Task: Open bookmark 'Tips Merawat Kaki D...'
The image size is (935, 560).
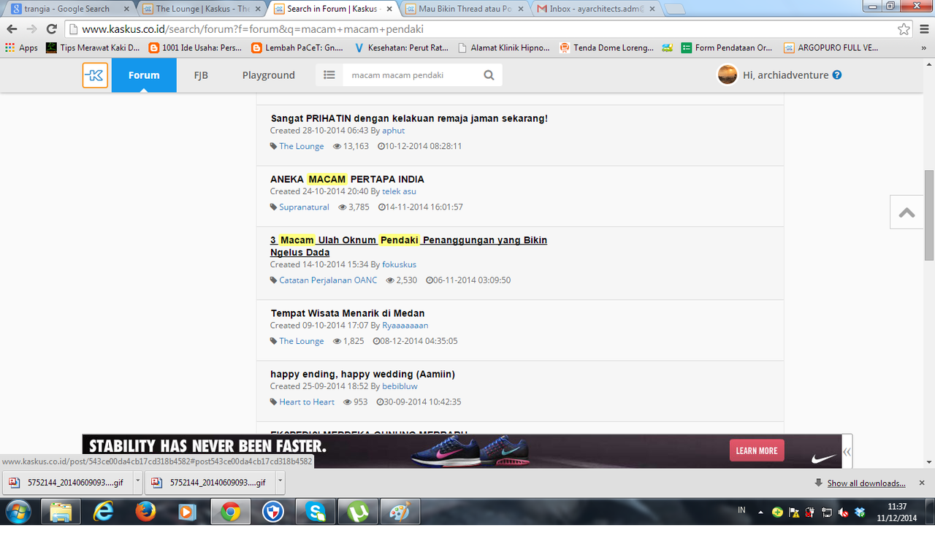Action: click(93, 47)
